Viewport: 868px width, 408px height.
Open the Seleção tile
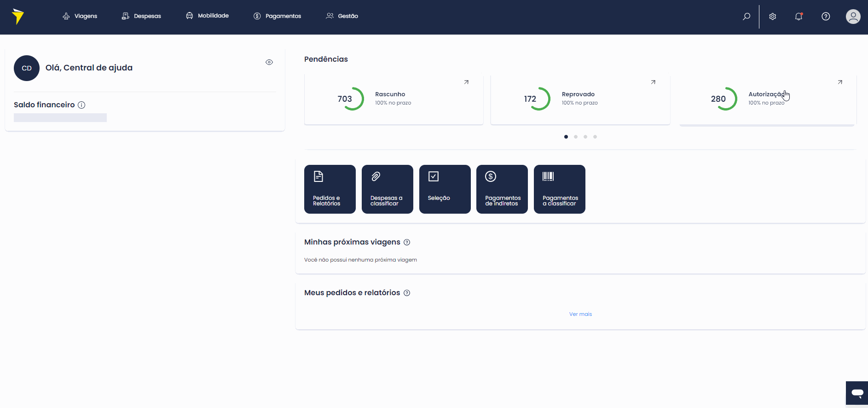[445, 189]
